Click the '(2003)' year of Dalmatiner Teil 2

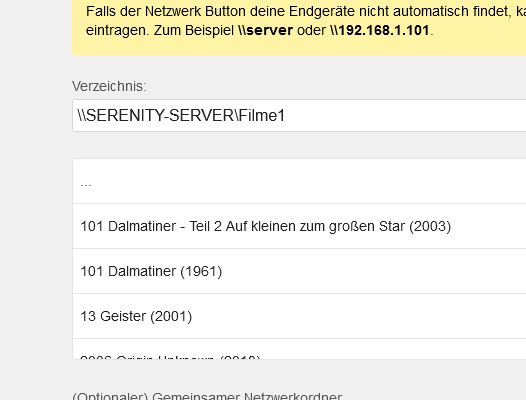pos(430,226)
